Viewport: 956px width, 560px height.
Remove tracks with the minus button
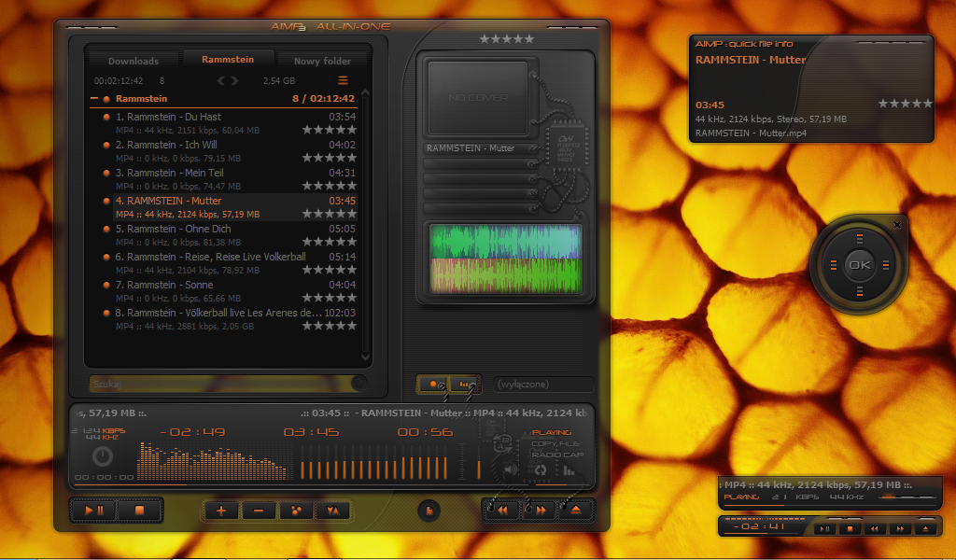click(259, 511)
